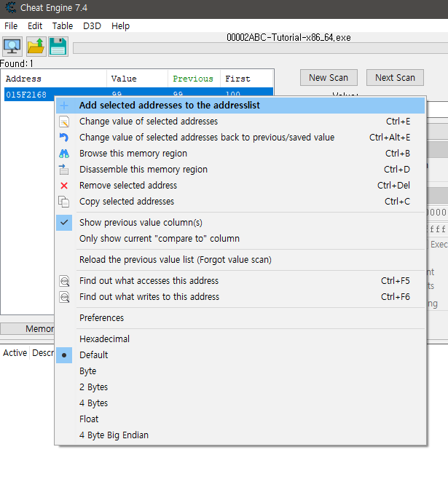
Task: Open Preferences from context menu
Action: click(x=240, y=318)
